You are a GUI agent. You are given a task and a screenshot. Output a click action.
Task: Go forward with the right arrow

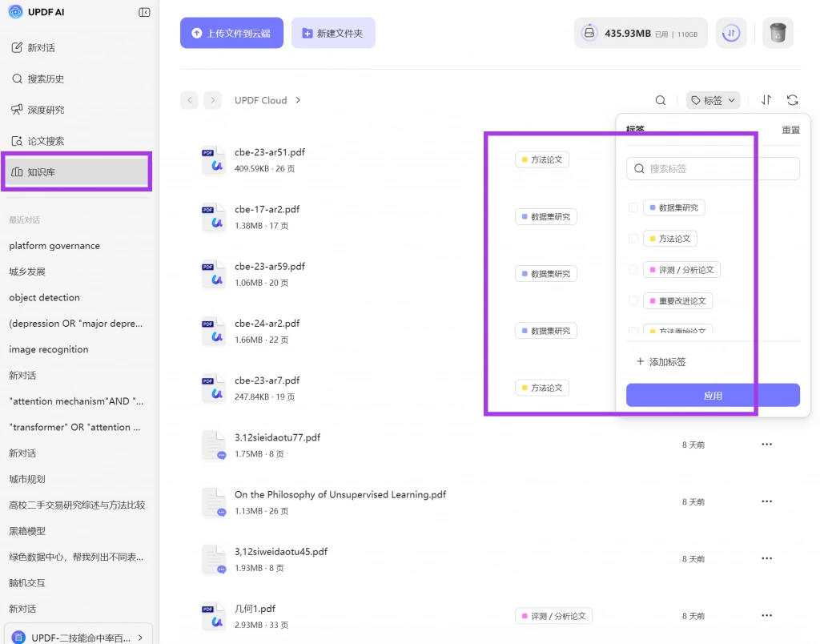(x=212, y=100)
